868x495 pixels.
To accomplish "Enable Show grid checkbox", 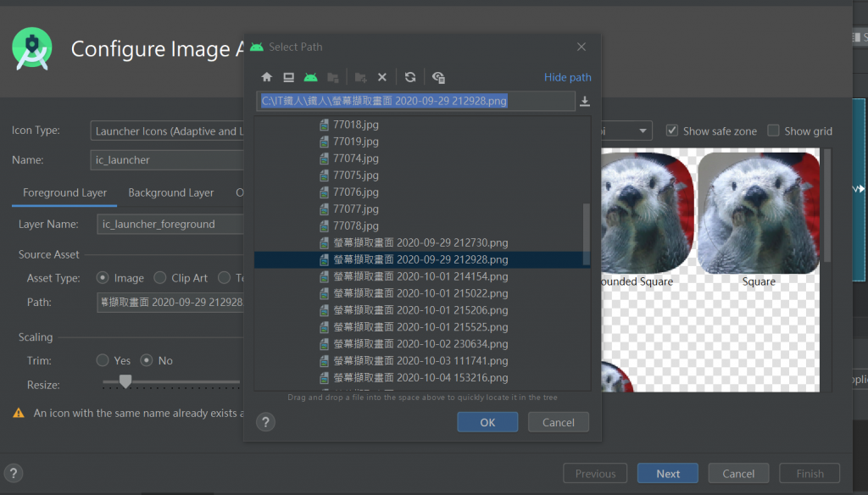I will tap(773, 131).
